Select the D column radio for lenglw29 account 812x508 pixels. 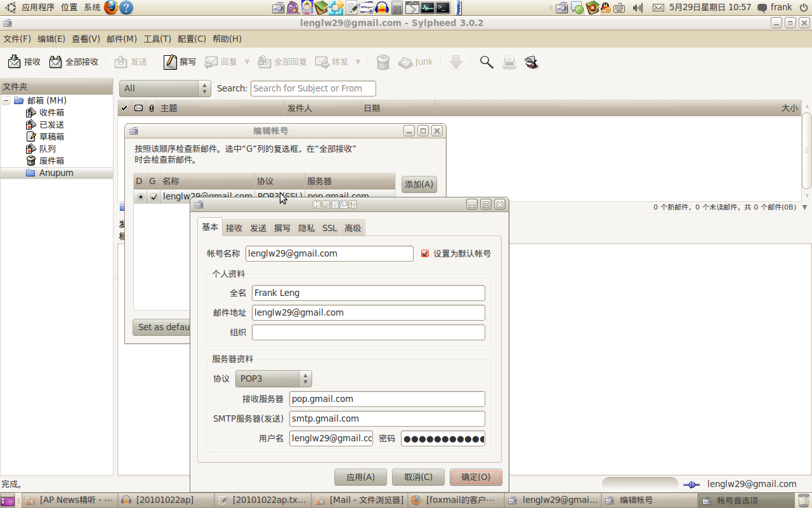pos(140,197)
